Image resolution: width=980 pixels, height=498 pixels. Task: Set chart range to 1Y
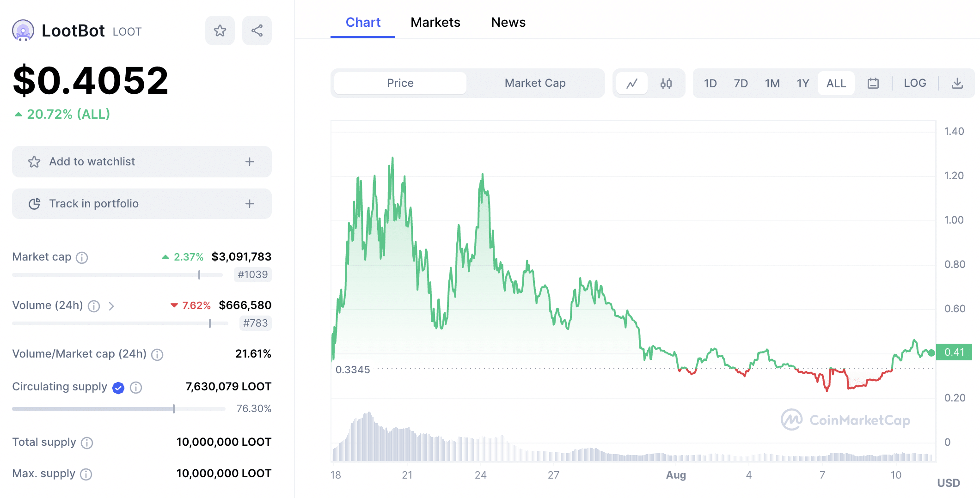click(x=803, y=83)
